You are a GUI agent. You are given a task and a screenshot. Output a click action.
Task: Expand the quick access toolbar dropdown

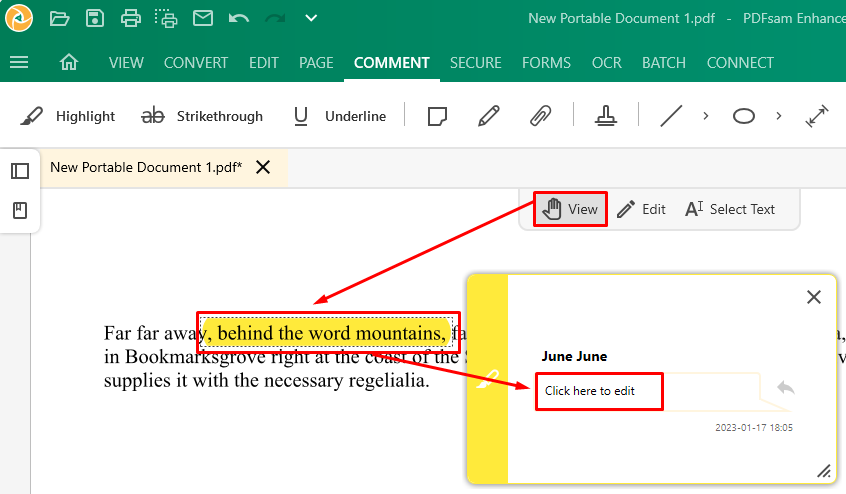click(311, 18)
